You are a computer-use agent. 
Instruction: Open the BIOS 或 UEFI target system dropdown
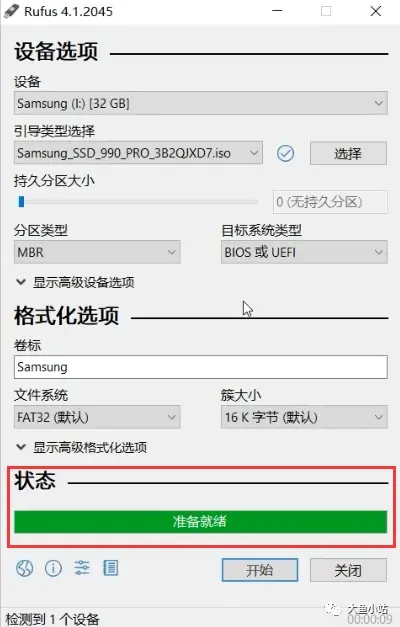(304, 252)
